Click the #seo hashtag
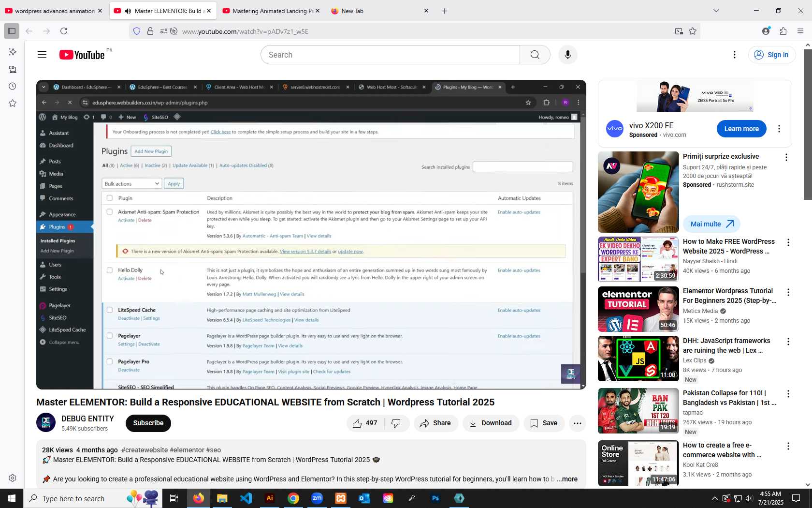Image resolution: width=812 pixels, height=508 pixels. click(x=214, y=450)
